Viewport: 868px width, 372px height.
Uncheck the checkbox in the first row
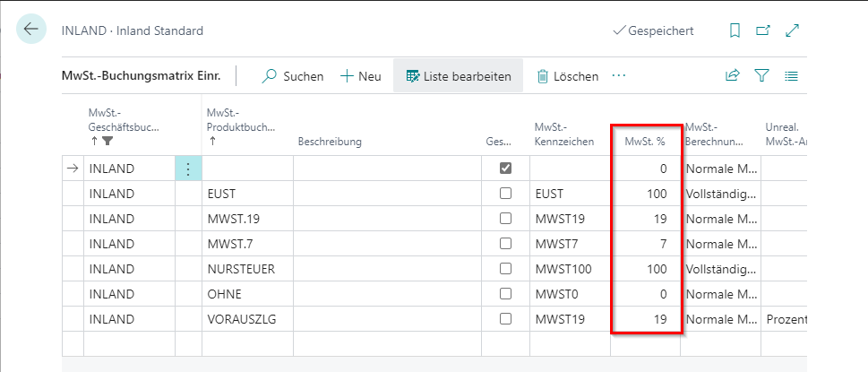pos(505,169)
